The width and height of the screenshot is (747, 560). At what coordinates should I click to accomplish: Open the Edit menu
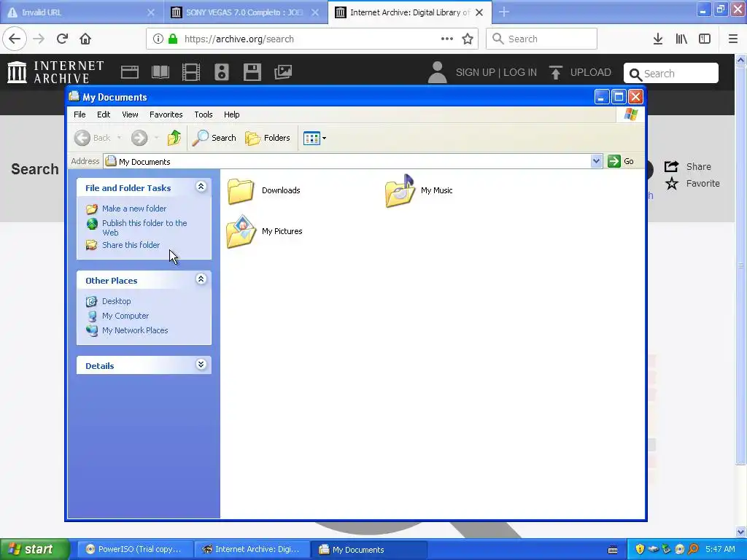pyautogui.click(x=104, y=114)
